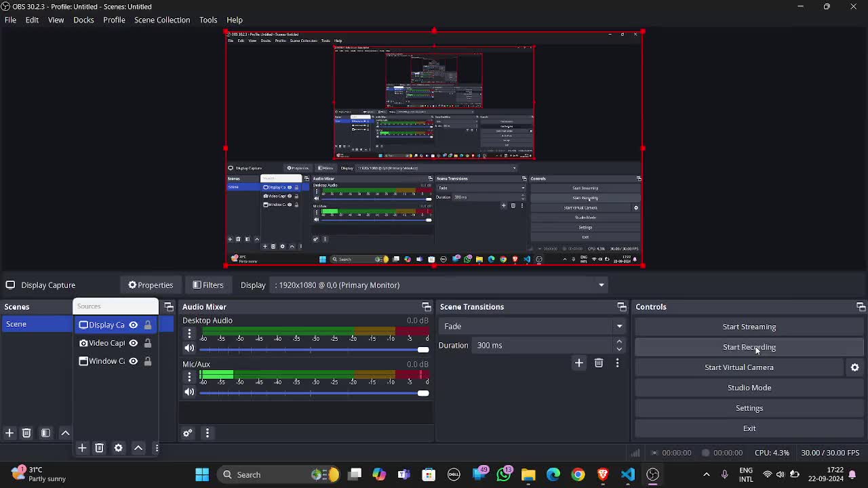The image size is (868, 488).
Task: Show hidden icons in system tray
Action: pos(707,474)
